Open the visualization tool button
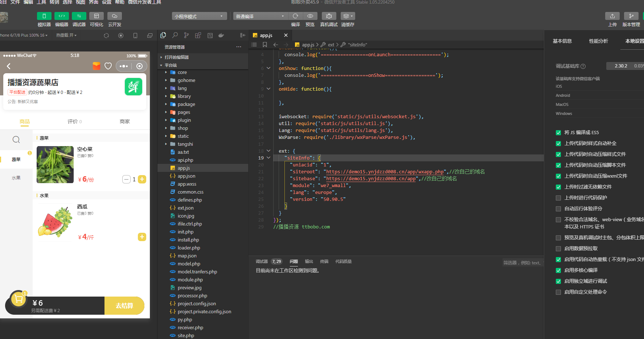This screenshot has height=339, width=644. click(x=97, y=16)
